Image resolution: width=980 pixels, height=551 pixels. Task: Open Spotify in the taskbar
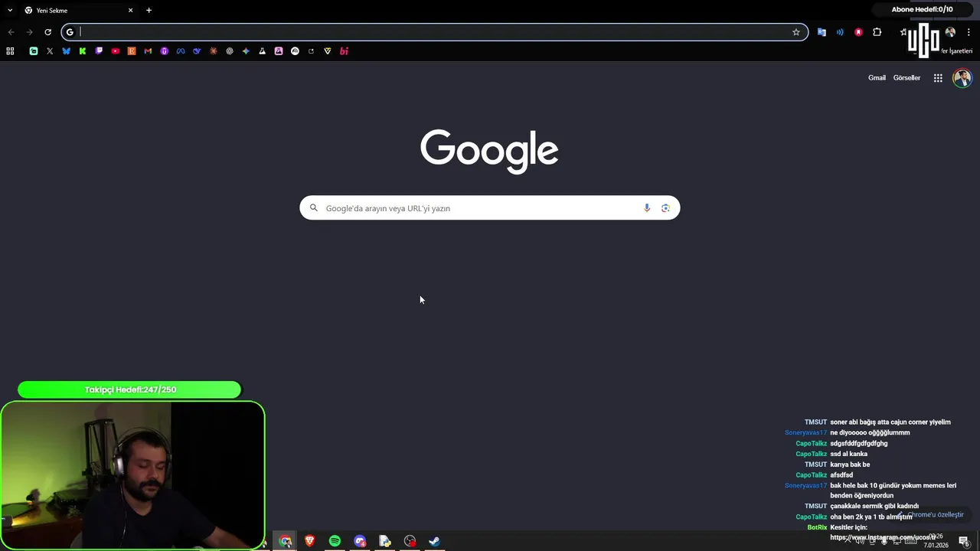[x=335, y=541]
